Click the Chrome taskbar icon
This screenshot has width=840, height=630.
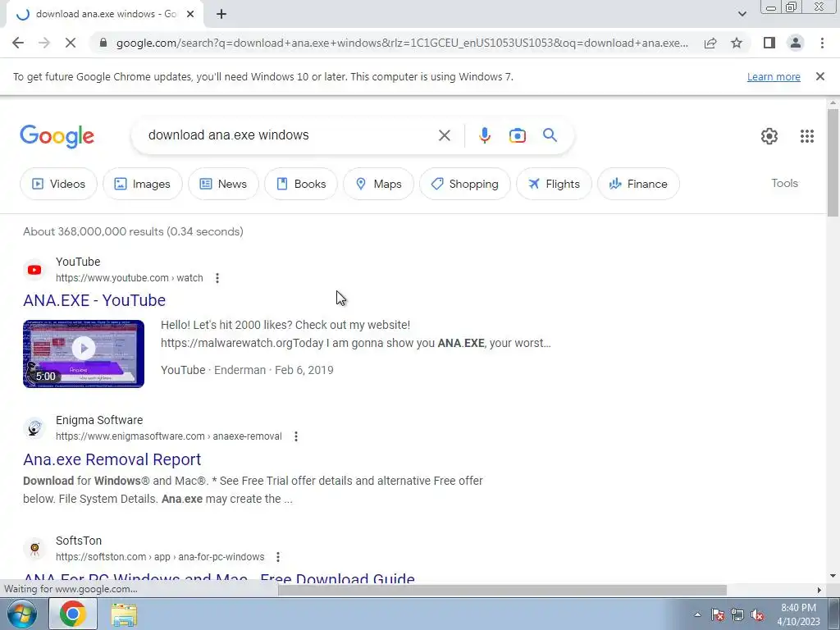click(73, 614)
